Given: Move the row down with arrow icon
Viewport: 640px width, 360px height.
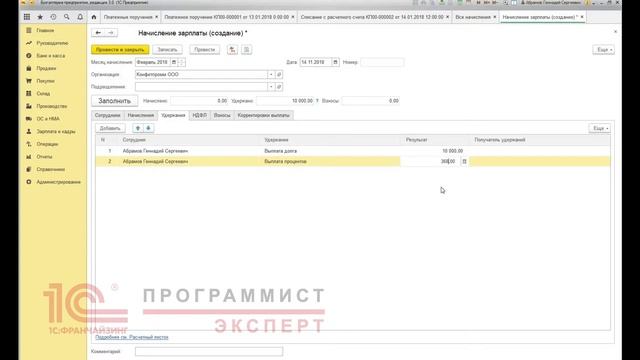Looking at the screenshot, I should point(149,129).
